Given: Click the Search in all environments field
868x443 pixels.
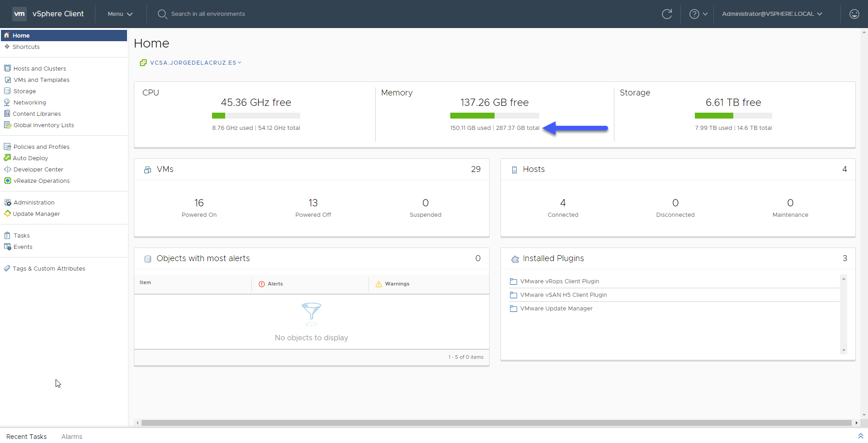Looking at the screenshot, I should pos(208,14).
